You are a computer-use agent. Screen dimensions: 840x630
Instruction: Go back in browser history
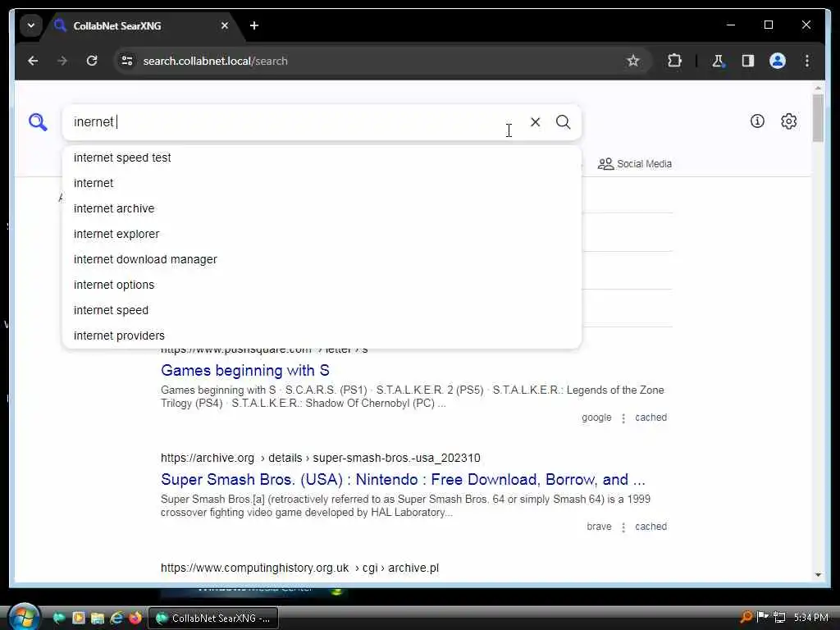pos(33,61)
